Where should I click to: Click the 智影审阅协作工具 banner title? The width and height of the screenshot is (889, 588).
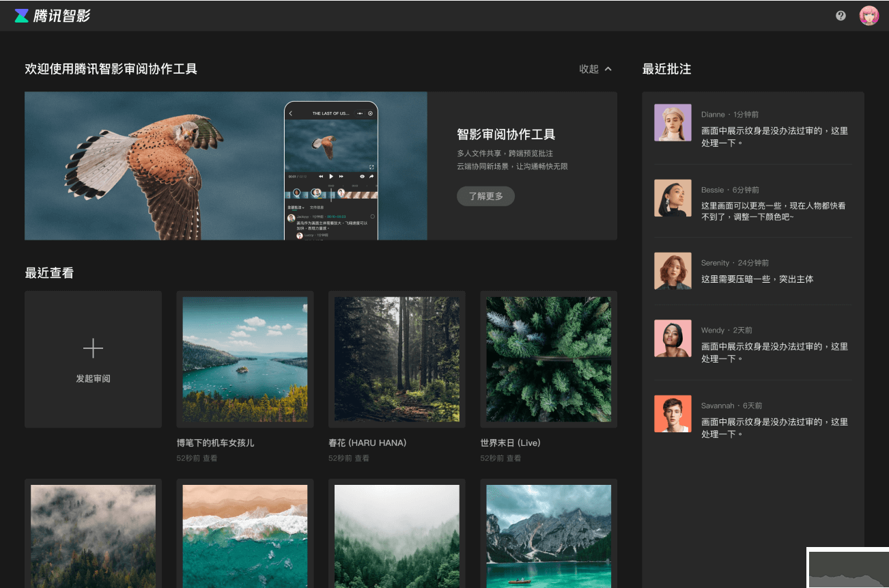[x=506, y=135]
